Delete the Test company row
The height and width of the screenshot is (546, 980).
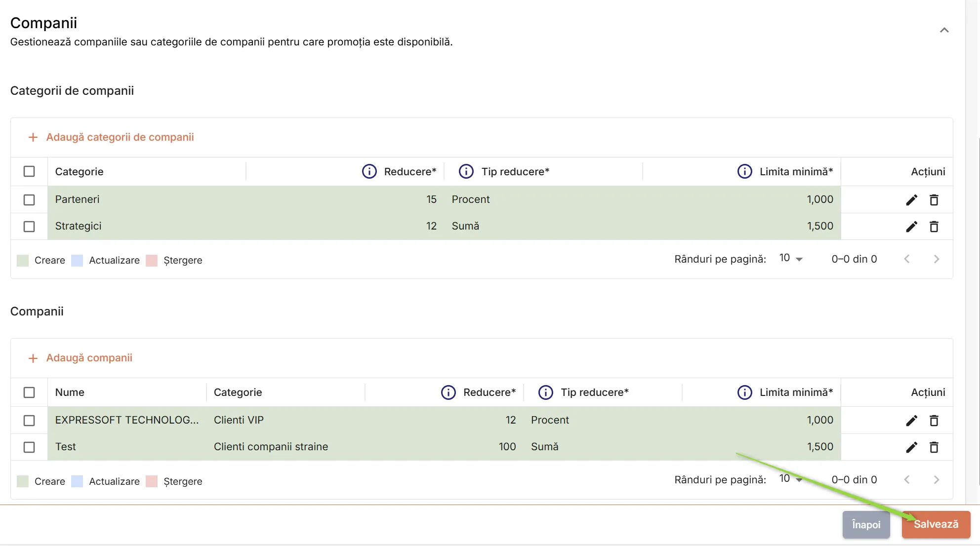(934, 447)
